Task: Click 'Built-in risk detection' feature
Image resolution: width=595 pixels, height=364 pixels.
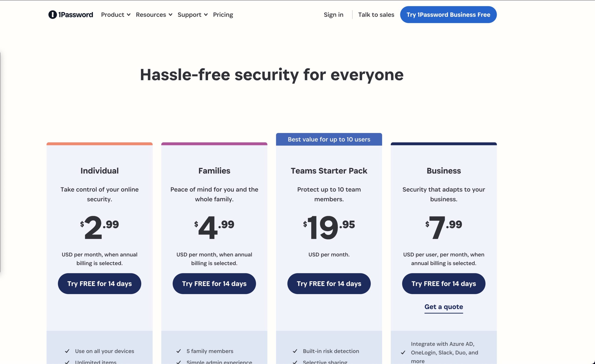Action: tap(331, 351)
